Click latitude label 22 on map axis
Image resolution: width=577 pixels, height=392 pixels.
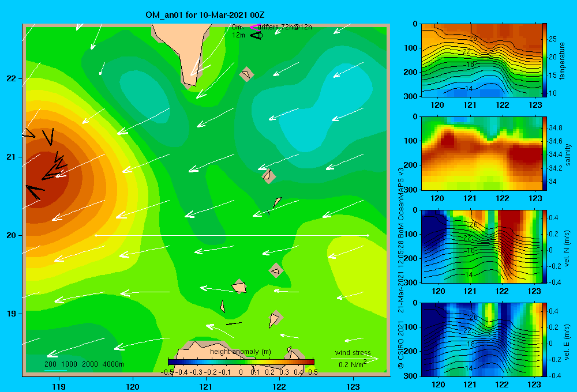click(11, 78)
